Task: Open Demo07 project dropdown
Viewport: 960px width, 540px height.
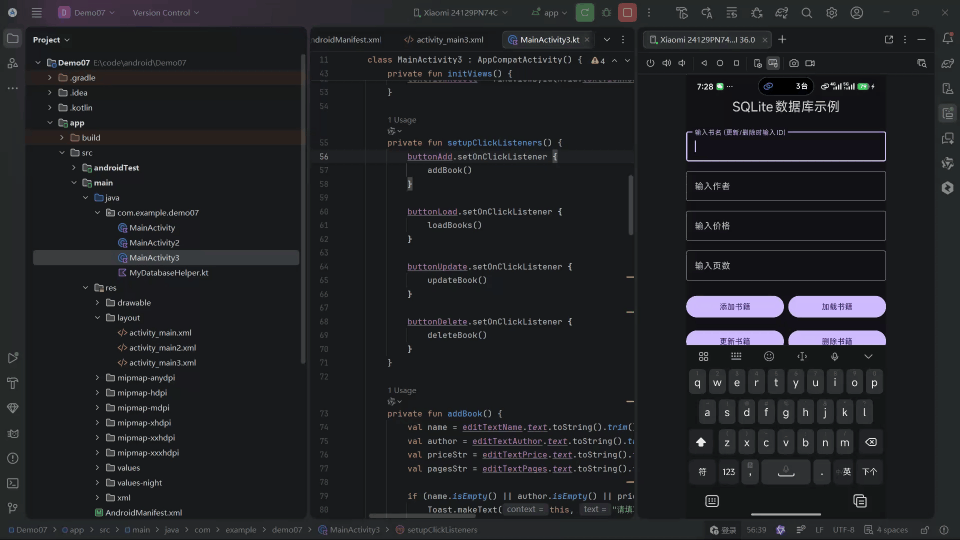Action: click(x=86, y=12)
